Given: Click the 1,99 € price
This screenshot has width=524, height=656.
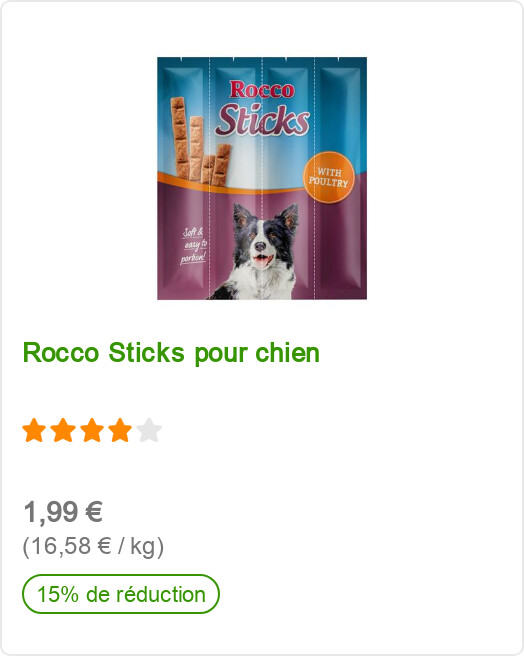Looking at the screenshot, I should tap(63, 512).
